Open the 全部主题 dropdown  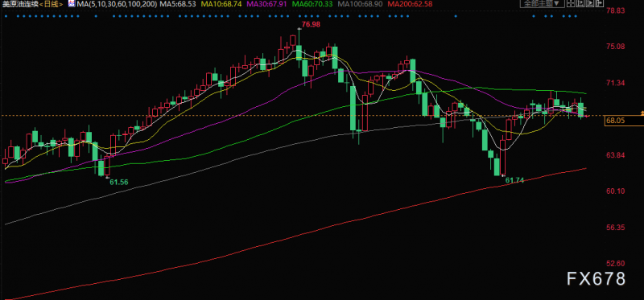click(542, 3)
